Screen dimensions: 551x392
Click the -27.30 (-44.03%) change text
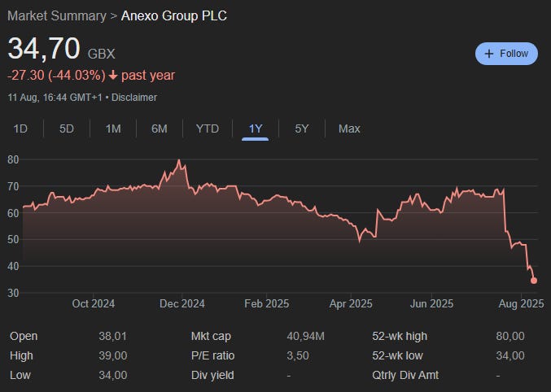(57, 75)
